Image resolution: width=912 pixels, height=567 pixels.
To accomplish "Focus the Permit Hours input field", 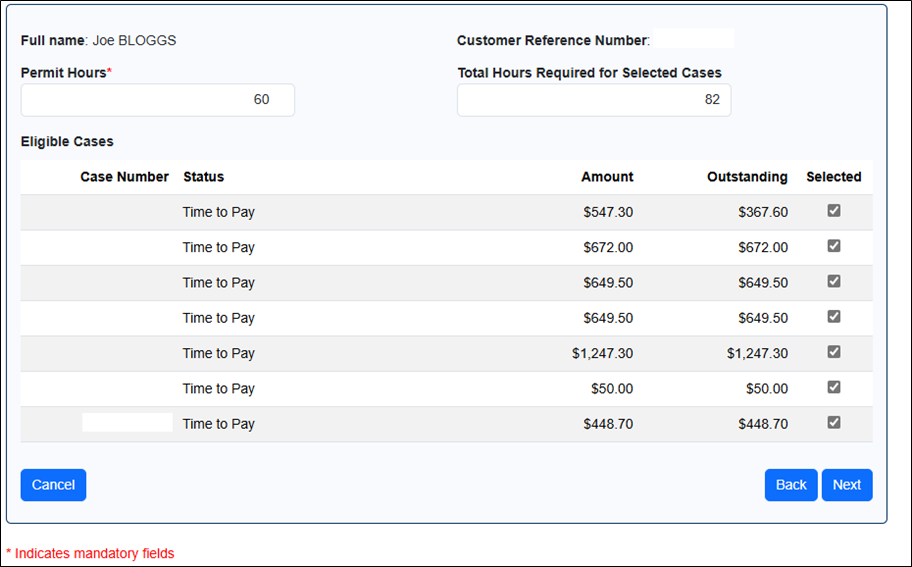I will click(x=157, y=100).
